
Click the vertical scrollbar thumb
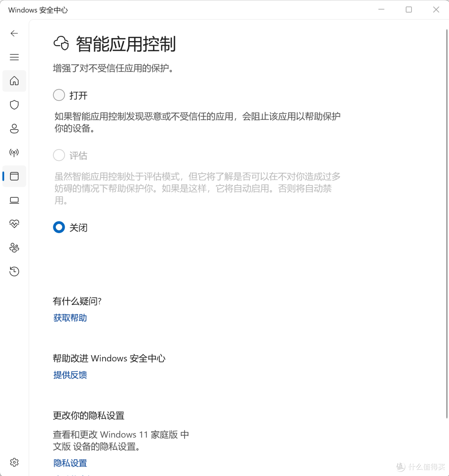tap(447, 224)
